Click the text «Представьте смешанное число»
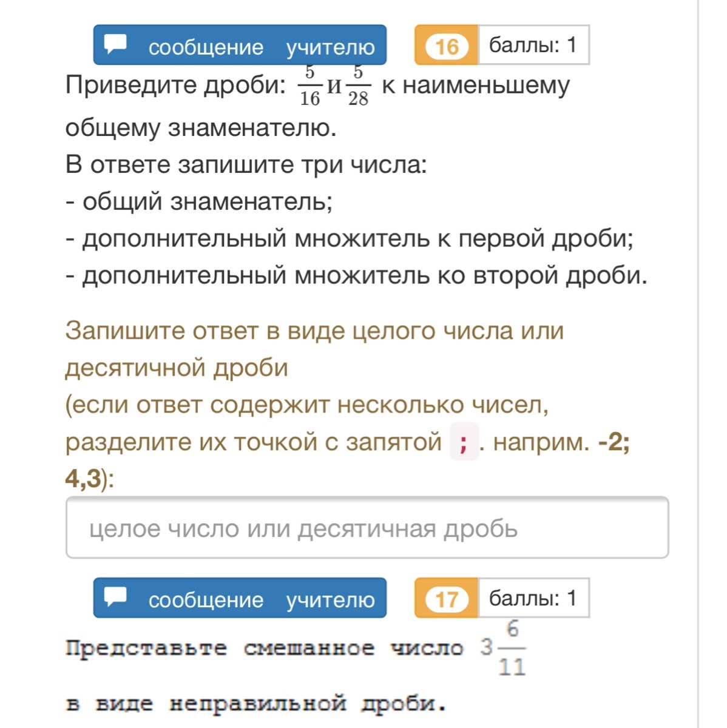 click(264, 648)
